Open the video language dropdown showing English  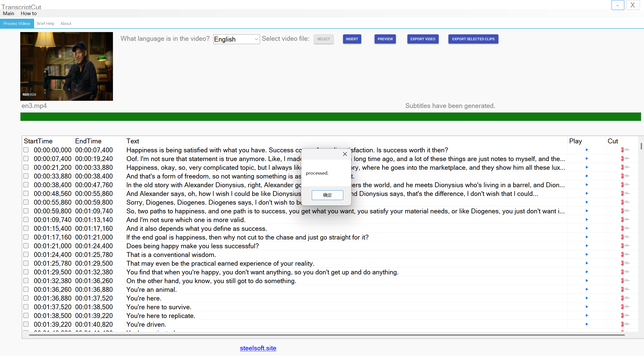(x=236, y=39)
